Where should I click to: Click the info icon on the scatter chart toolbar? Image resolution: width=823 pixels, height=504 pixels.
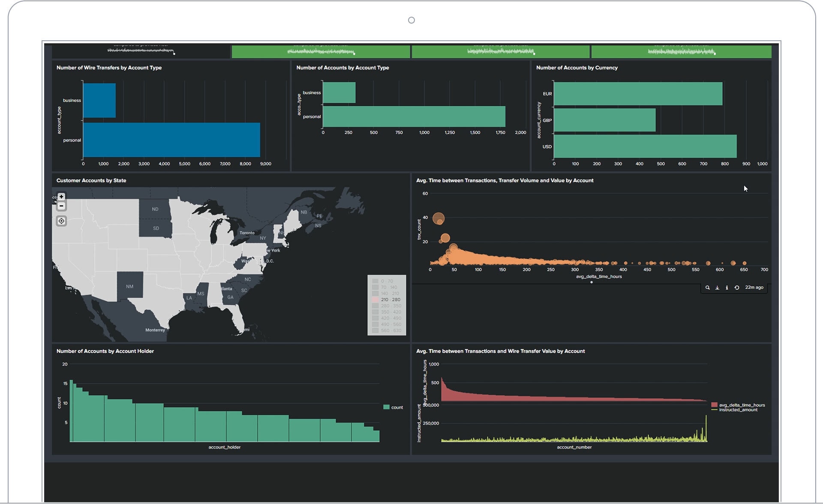727,288
